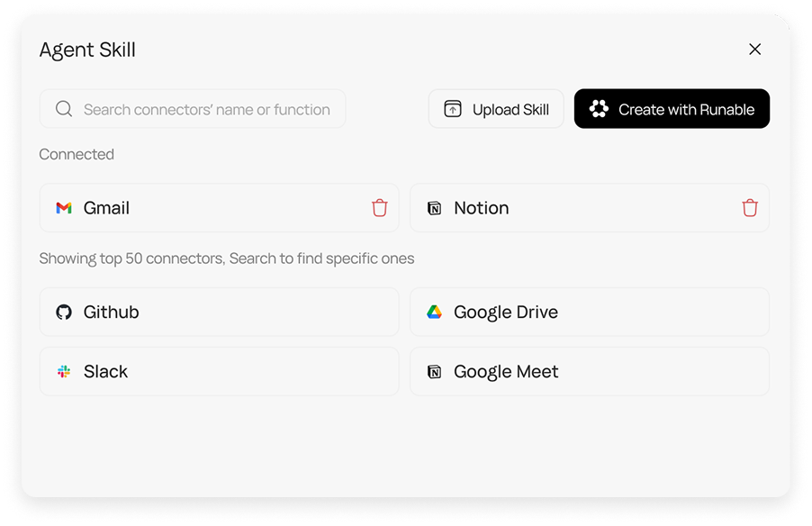Image resolution: width=812 pixels, height=526 pixels.
Task: Click the Notion icon in connected list
Action: pyautogui.click(x=433, y=207)
